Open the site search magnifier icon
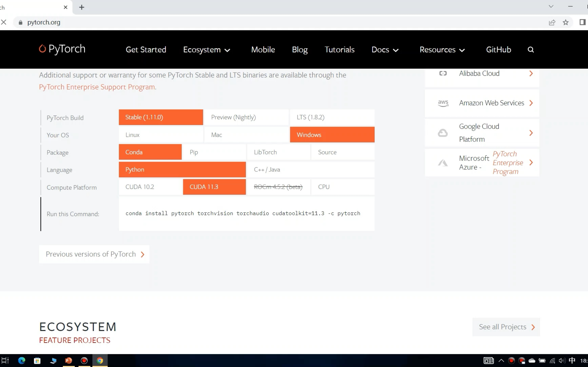This screenshot has width=588, height=367. coord(530,49)
